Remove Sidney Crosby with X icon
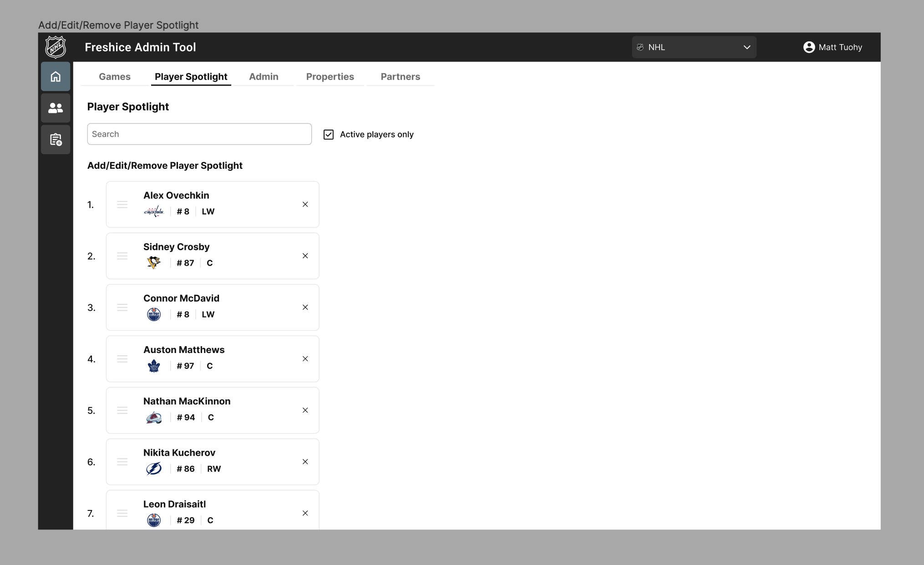 pos(305,256)
